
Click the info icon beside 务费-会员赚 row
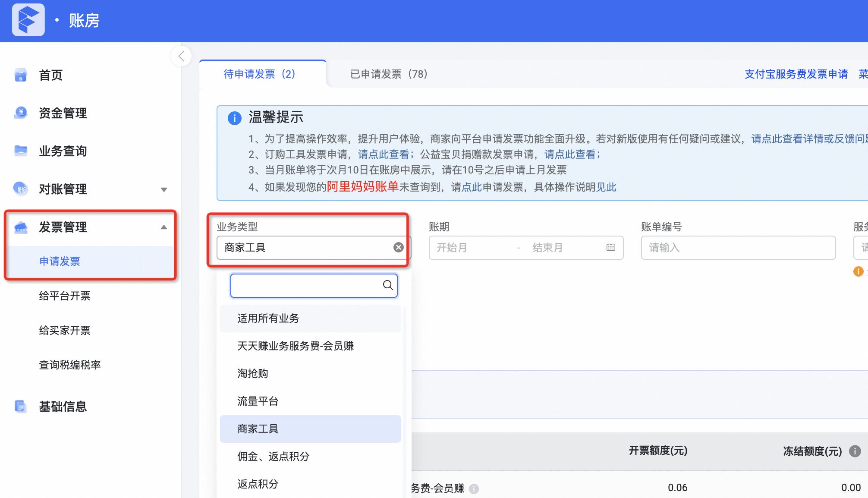click(x=474, y=489)
